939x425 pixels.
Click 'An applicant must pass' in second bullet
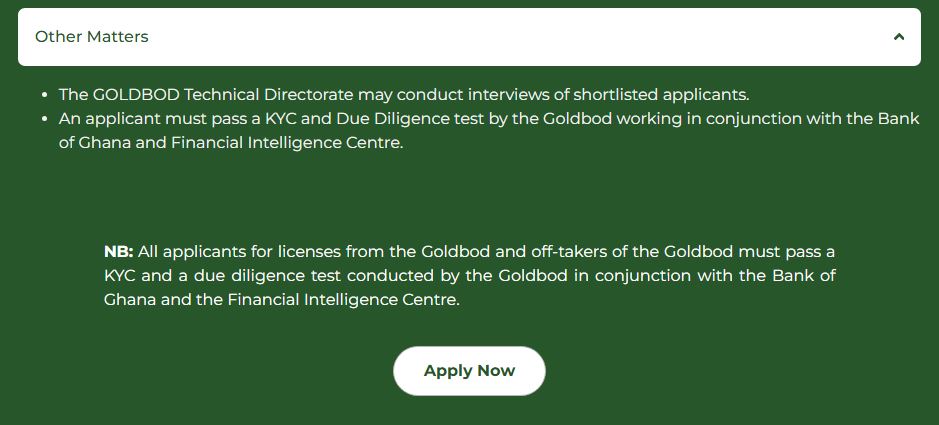point(160,119)
